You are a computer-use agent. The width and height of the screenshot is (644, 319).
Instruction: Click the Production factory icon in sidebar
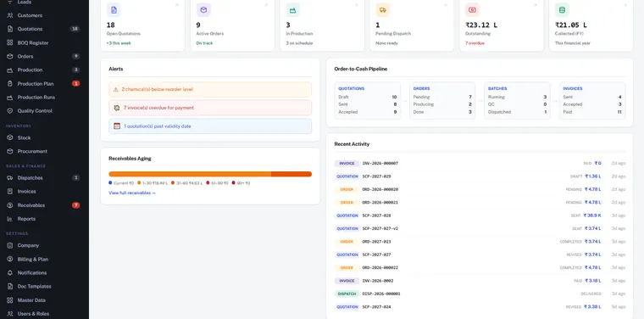point(10,70)
